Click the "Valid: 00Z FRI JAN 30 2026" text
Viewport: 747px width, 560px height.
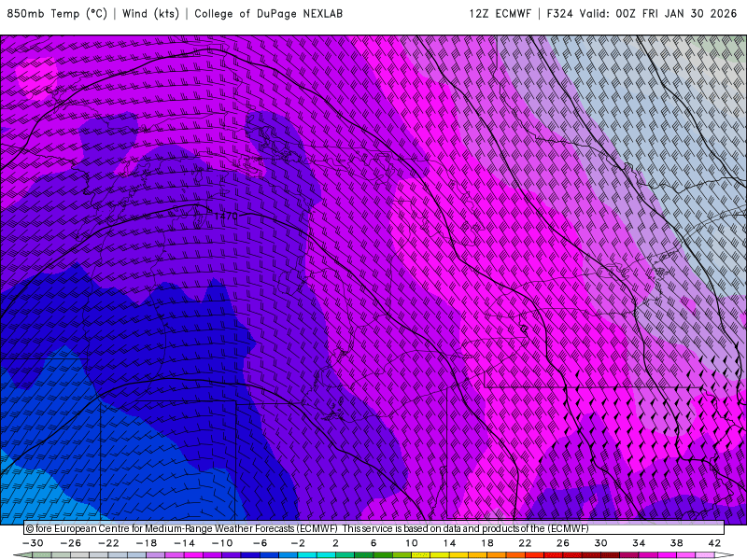pyautogui.click(x=658, y=14)
